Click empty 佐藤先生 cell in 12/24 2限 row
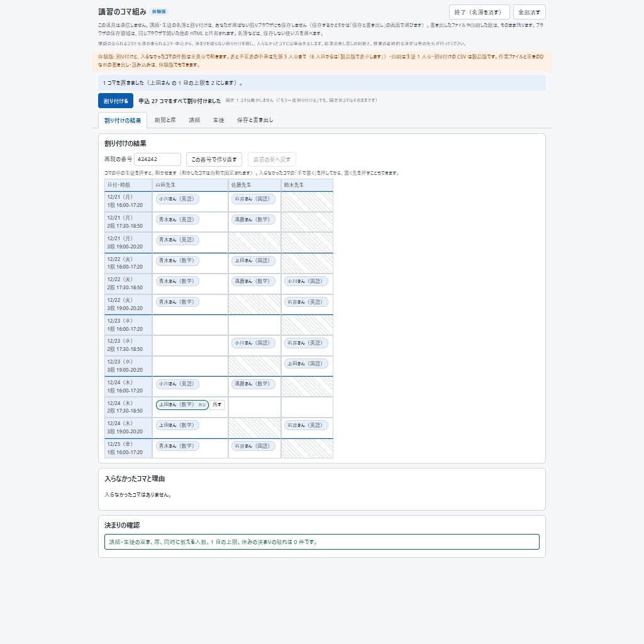The height and width of the screenshot is (644, 644). 255,407
